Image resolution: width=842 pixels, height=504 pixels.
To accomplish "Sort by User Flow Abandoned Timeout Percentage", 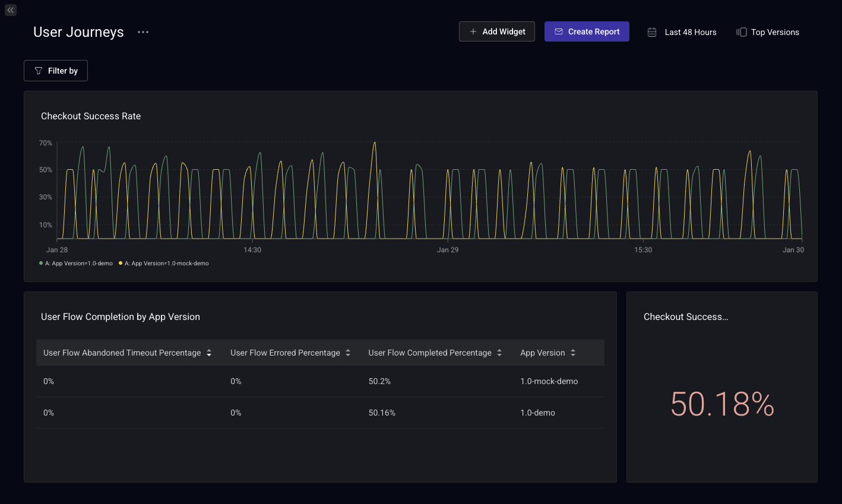I will (209, 353).
